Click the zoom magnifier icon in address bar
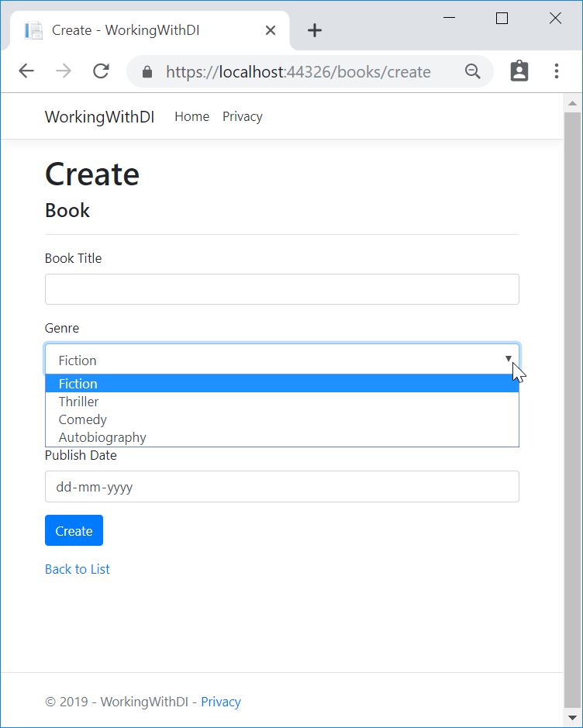The image size is (583, 728). (x=472, y=72)
